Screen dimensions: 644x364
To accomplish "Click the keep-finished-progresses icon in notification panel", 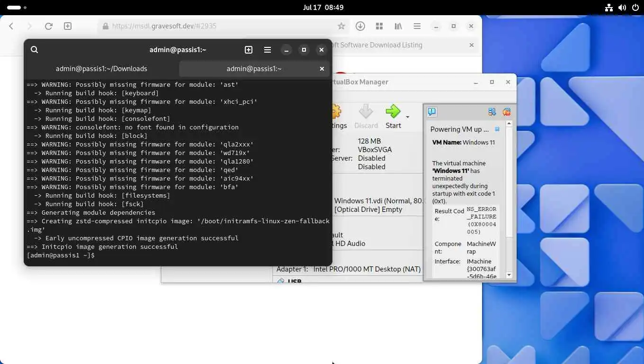I will click(x=492, y=112).
